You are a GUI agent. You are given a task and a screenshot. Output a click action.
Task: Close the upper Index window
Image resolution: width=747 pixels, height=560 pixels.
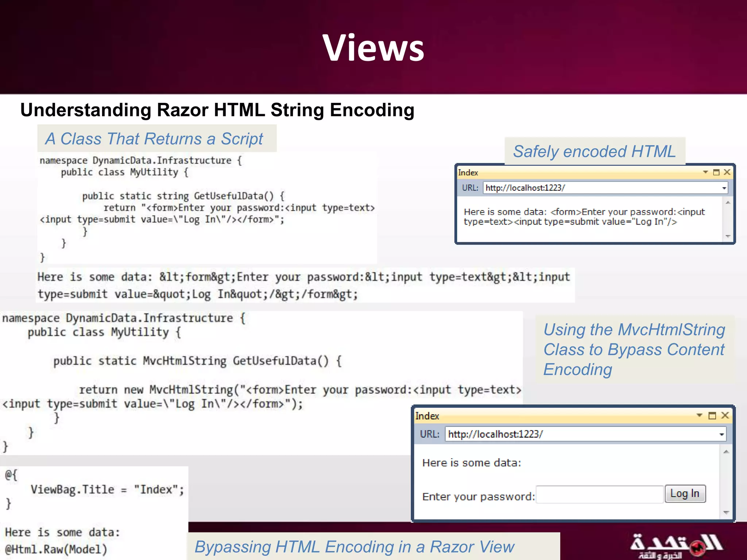pos(727,172)
